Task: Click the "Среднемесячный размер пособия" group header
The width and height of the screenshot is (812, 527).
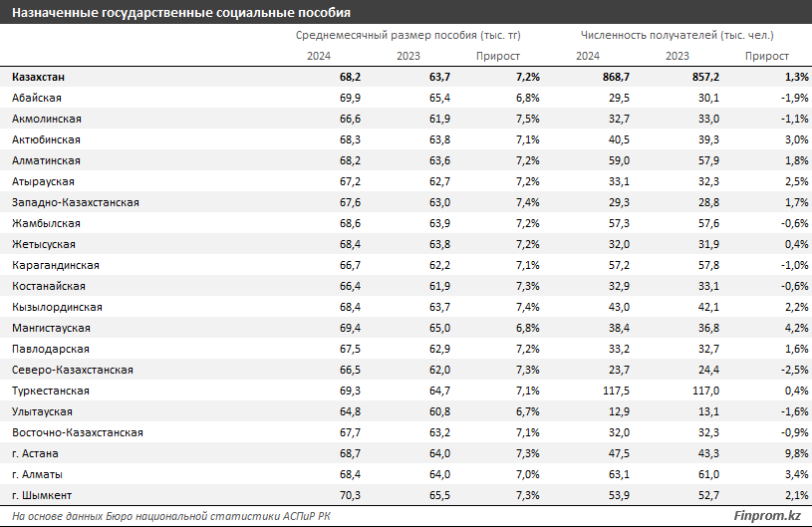Action: tap(408, 34)
